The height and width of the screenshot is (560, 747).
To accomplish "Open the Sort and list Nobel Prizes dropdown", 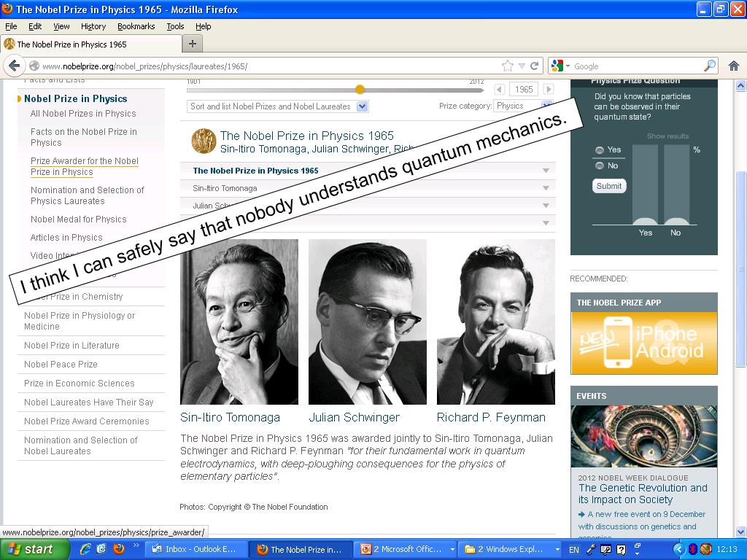I will click(277, 106).
